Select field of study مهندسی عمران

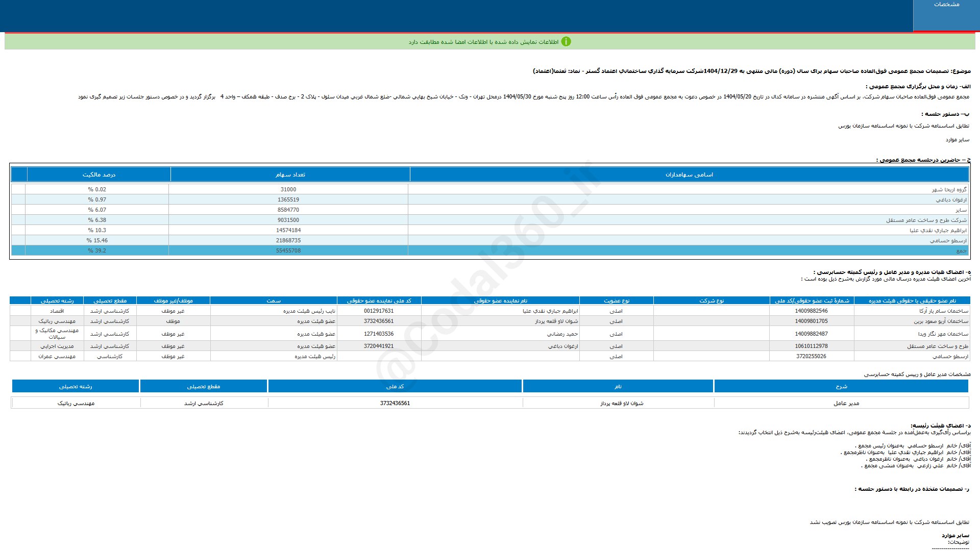coord(57,356)
